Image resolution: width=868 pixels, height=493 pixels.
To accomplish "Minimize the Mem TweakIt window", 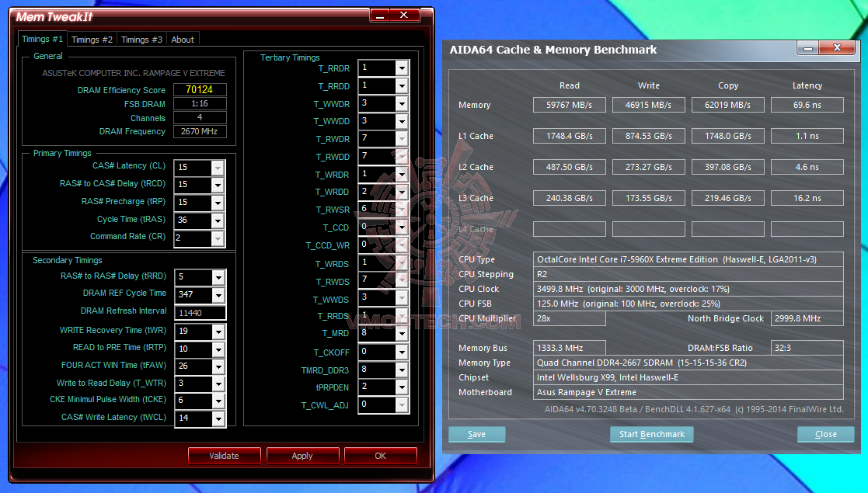I will pos(380,16).
